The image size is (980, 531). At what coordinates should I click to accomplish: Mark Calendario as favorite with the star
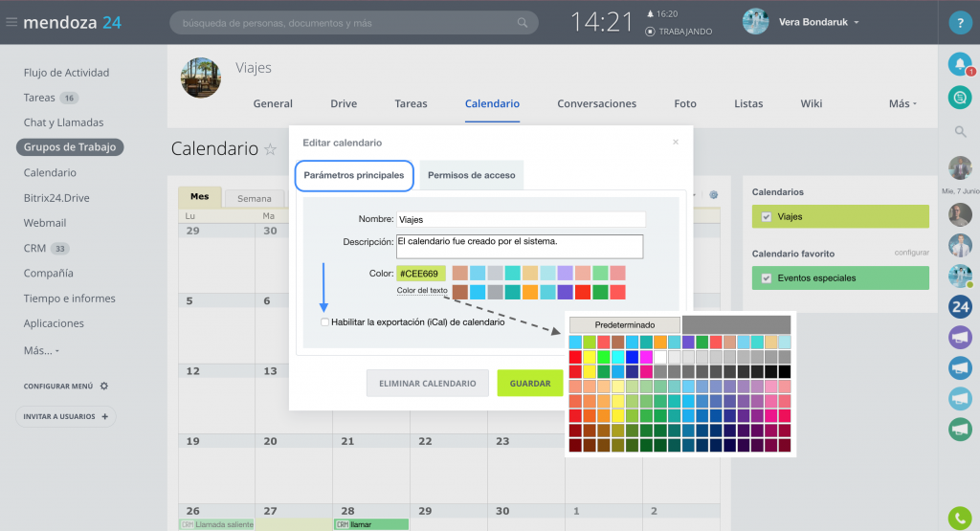270,148
